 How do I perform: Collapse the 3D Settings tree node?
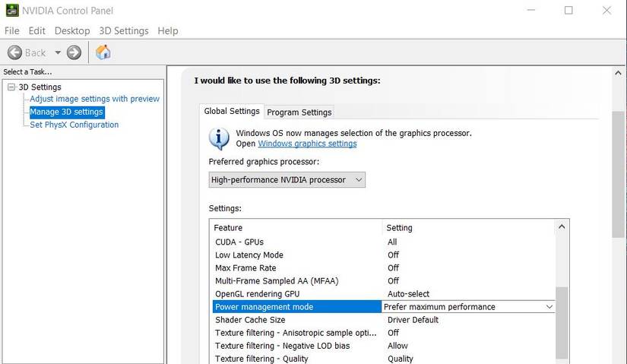click(x=11, y=87)
